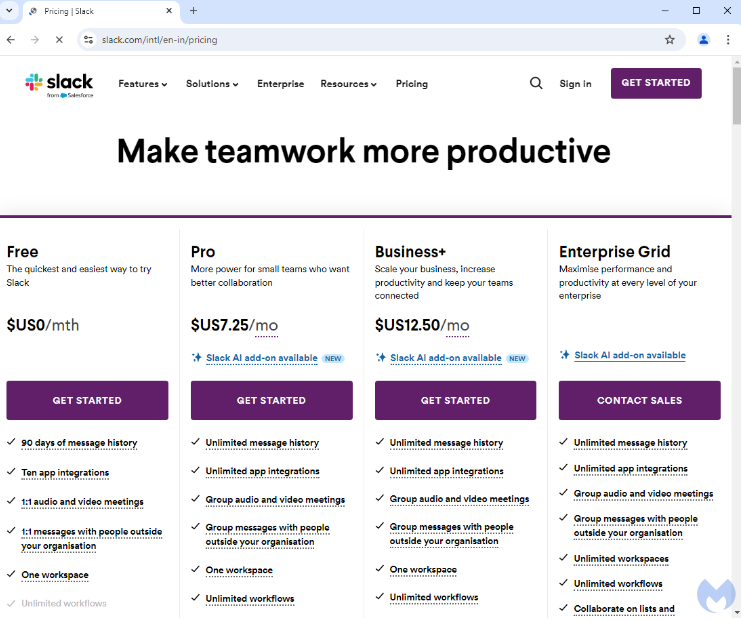
Task: Open Slack AI add-on link in Pro
Action: coord(262,358)
